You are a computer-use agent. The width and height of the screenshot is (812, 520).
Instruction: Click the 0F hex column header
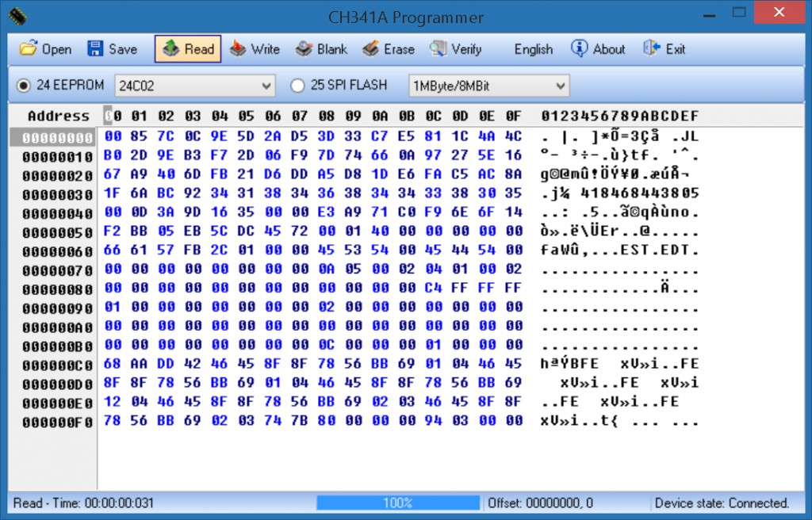coord(513,116)
